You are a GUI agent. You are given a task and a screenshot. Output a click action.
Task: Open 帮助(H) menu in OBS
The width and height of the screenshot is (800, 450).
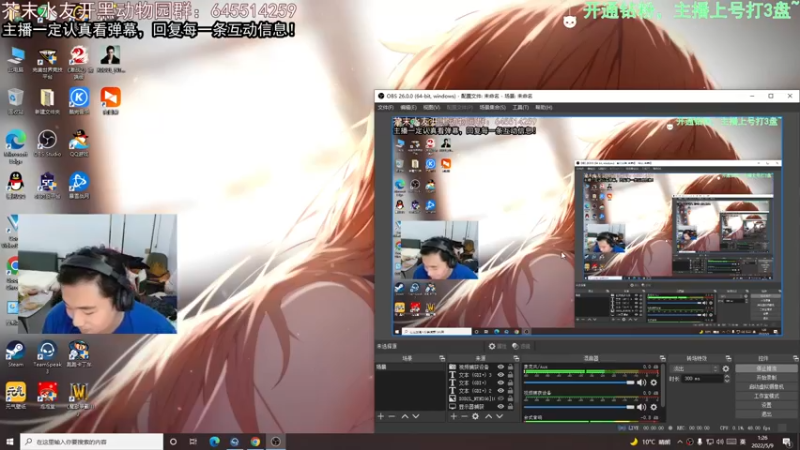(544, 108)
